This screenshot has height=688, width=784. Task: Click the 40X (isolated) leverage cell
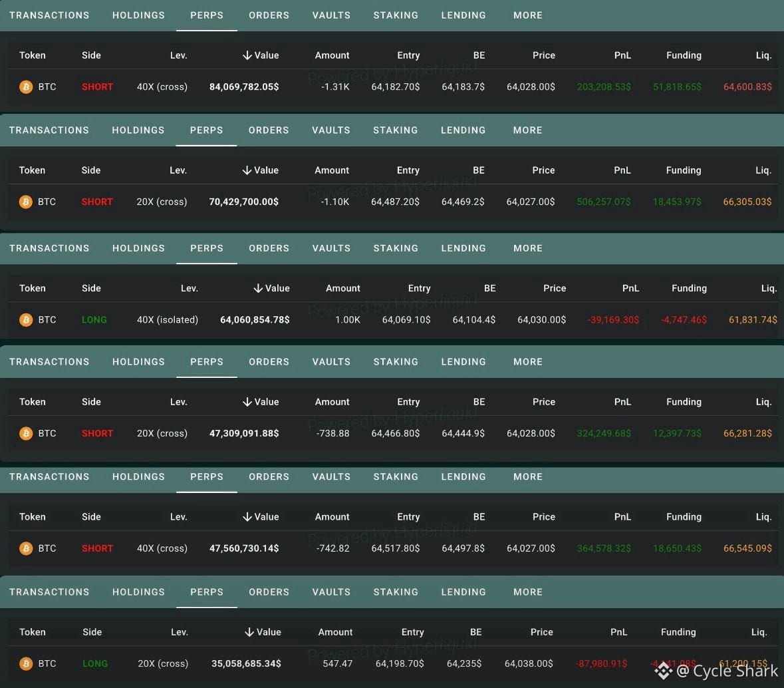[x=168, y=320]
